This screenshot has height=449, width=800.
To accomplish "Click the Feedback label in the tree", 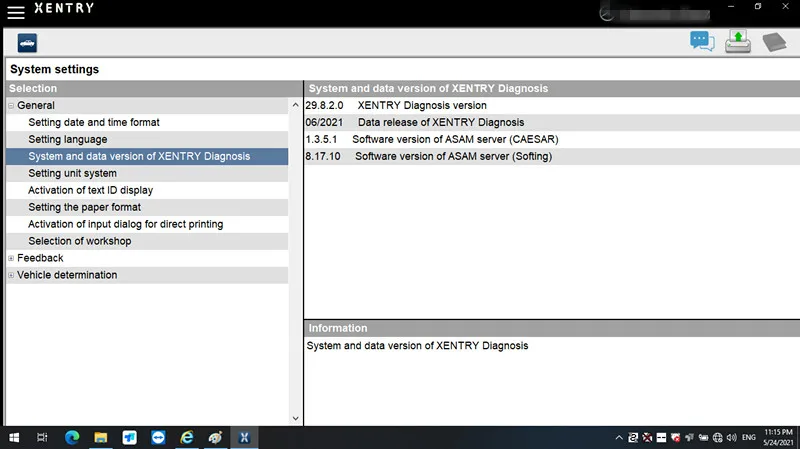I will pos(40,258).
